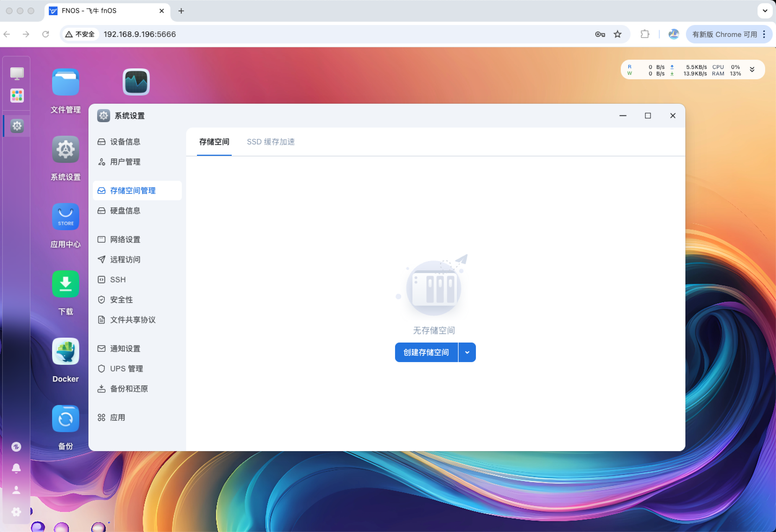
Task: Expand the Chrome tab search dropdown
Action: (765, 11)
